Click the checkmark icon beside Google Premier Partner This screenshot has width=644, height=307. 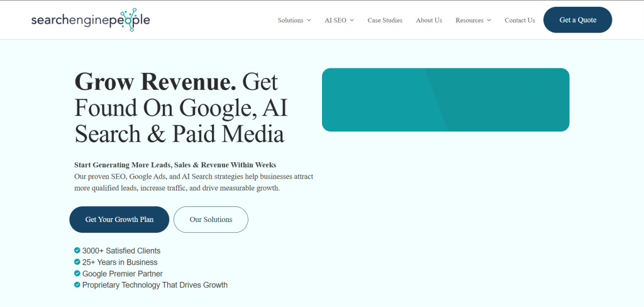point(77,273)
